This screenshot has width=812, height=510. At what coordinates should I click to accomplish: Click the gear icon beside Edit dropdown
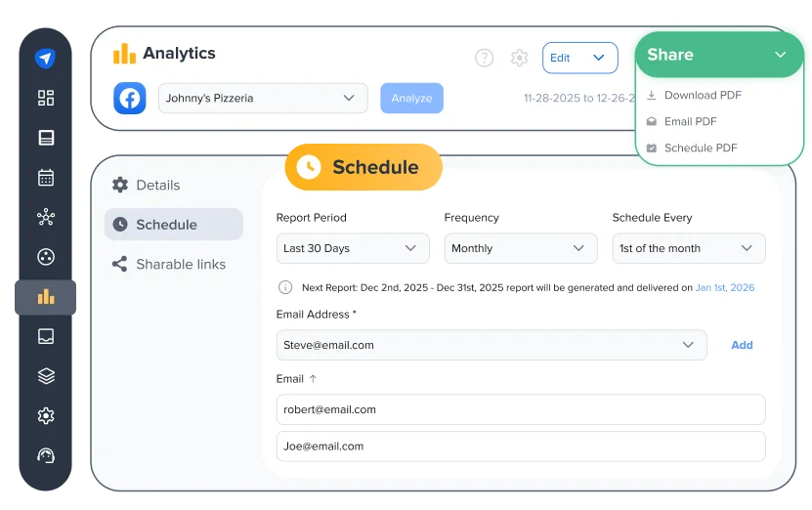point(519,58)
